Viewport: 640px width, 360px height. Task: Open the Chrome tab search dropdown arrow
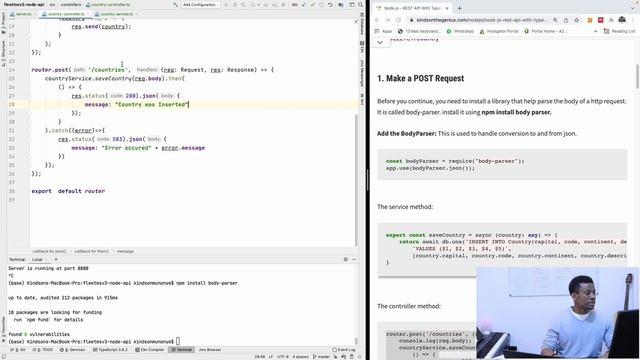click(633, 8)
